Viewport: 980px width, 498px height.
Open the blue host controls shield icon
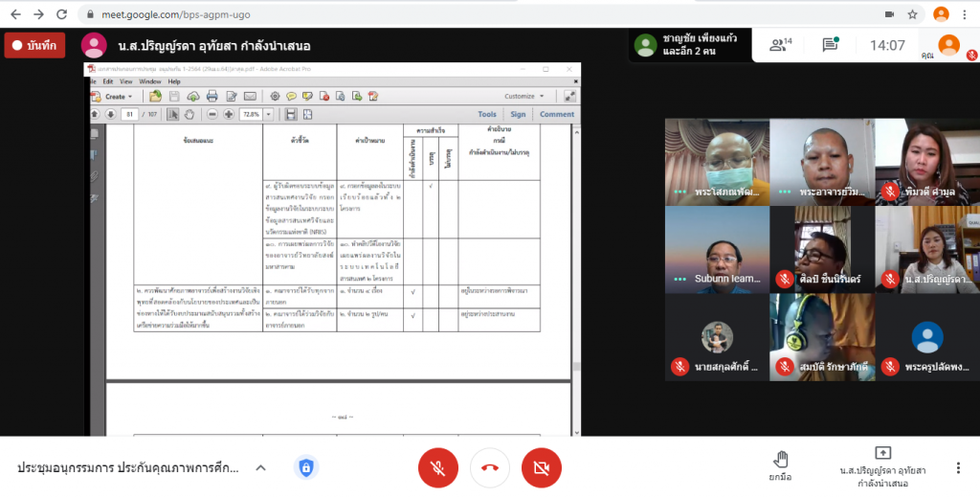[x=305, y=467]
